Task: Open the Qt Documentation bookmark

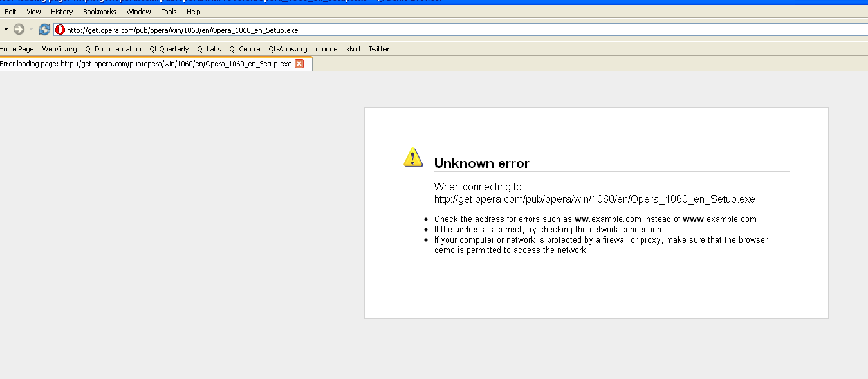Action: [113, 49]
